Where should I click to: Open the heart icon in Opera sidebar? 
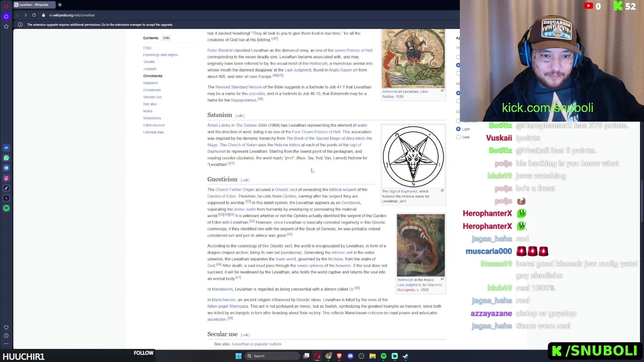[6, 327]
